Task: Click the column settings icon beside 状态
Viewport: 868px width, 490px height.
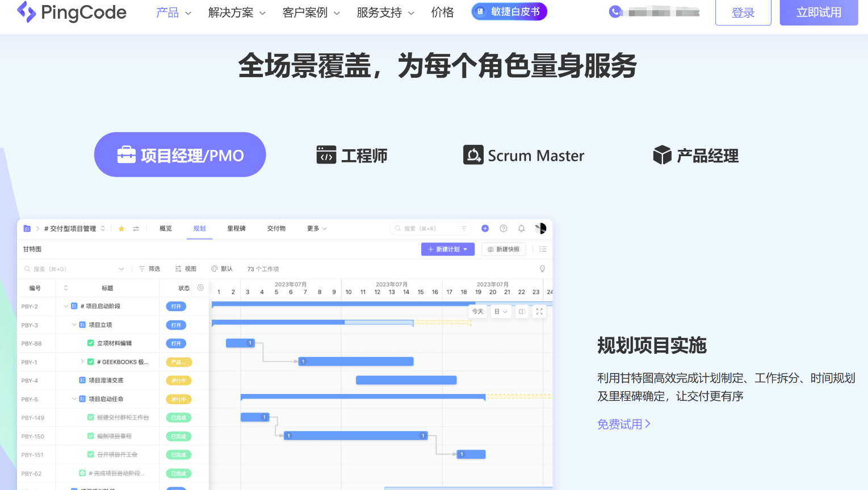Action: (x=200, y=288)
